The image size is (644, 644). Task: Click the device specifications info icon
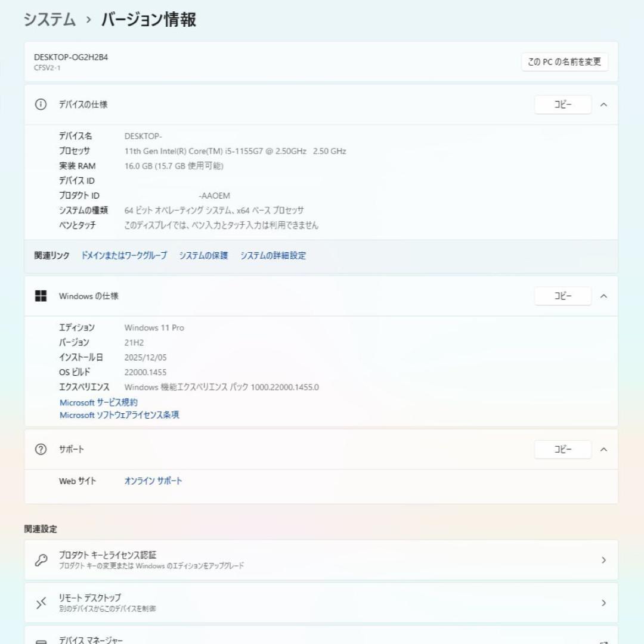(x=41, y=104)
